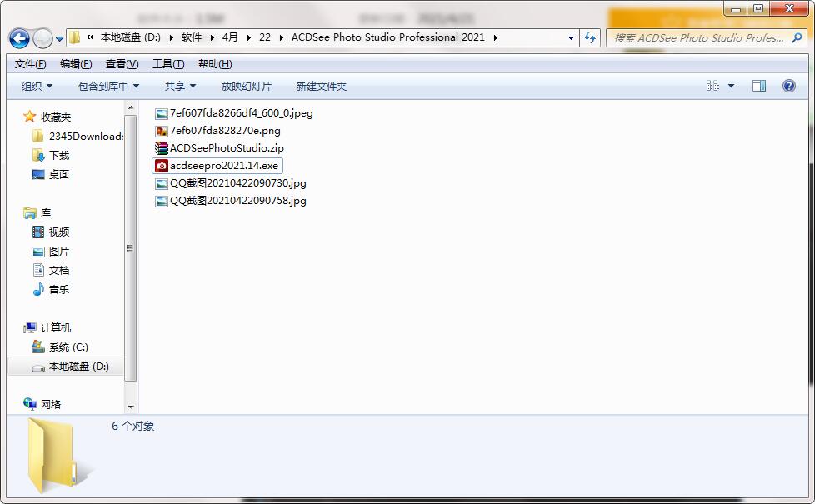
Task: Click the navigation pane scroll down arrow
Action: click(131, 407)
